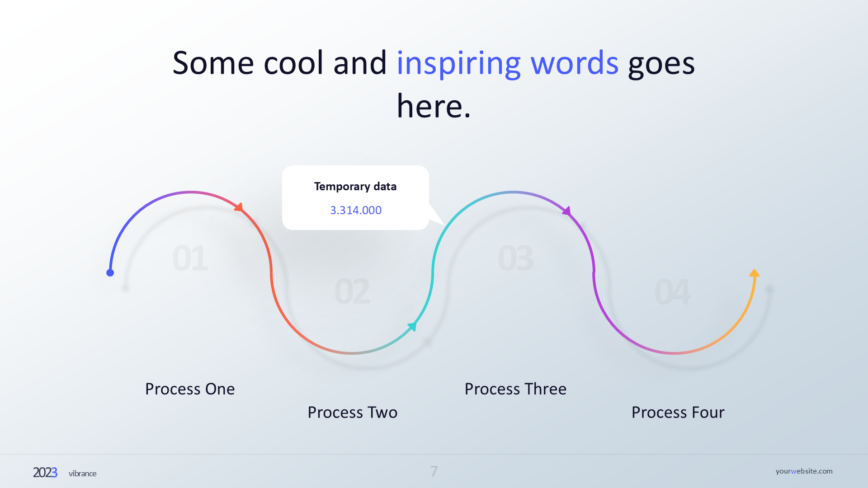Image resolution: width=868 pixels, height=488 pixels.
Task: Select the faded 01 step number
Action: (190, 258)
